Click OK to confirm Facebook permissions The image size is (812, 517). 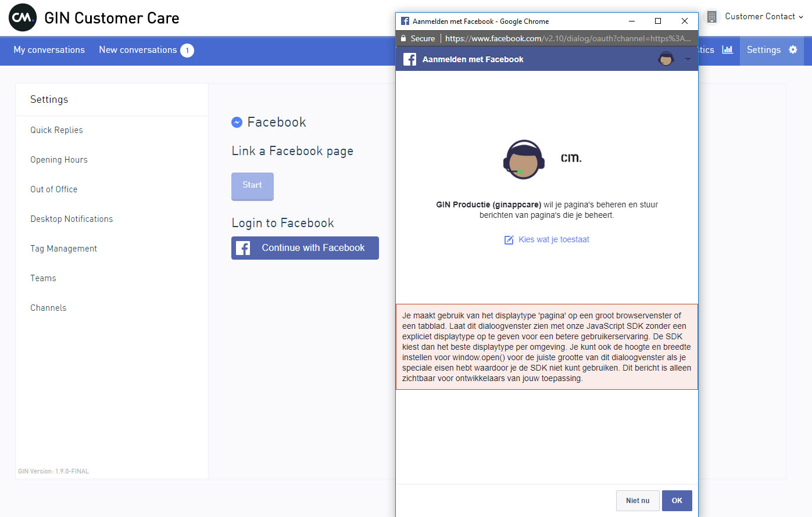[677, 501]
